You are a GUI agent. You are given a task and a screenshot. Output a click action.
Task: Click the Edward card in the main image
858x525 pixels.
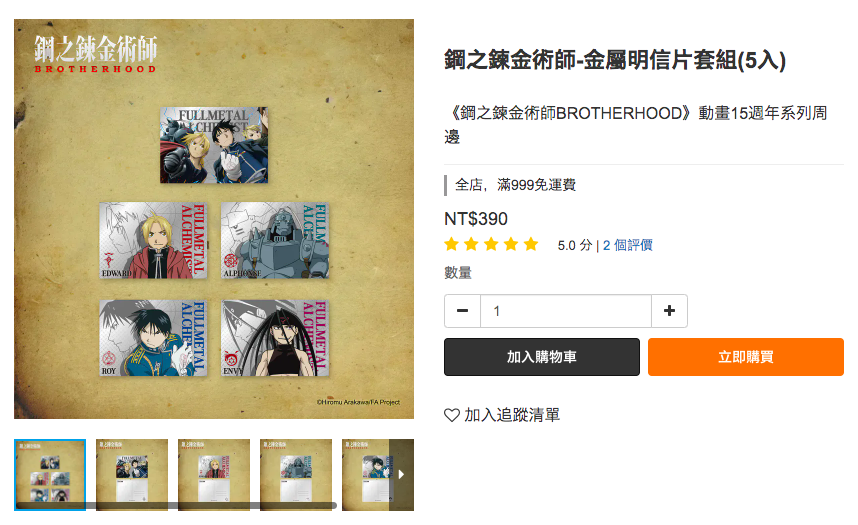(x=153, y=240)
